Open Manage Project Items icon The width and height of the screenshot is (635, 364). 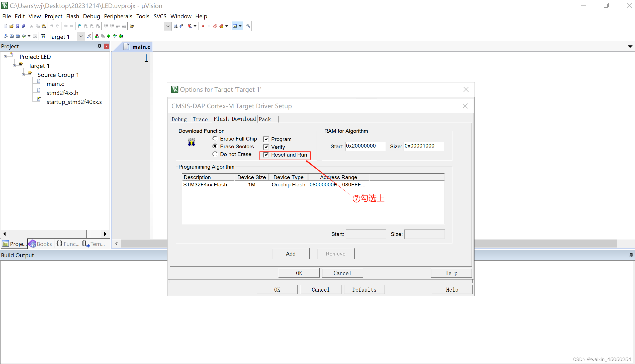pyautogui.click(x=97, y=36)
